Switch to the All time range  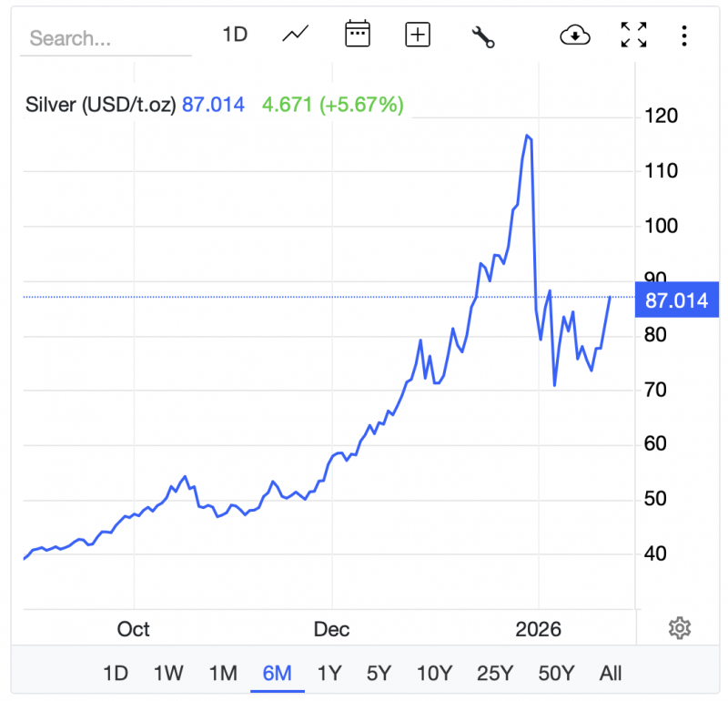tap(611, 674)
